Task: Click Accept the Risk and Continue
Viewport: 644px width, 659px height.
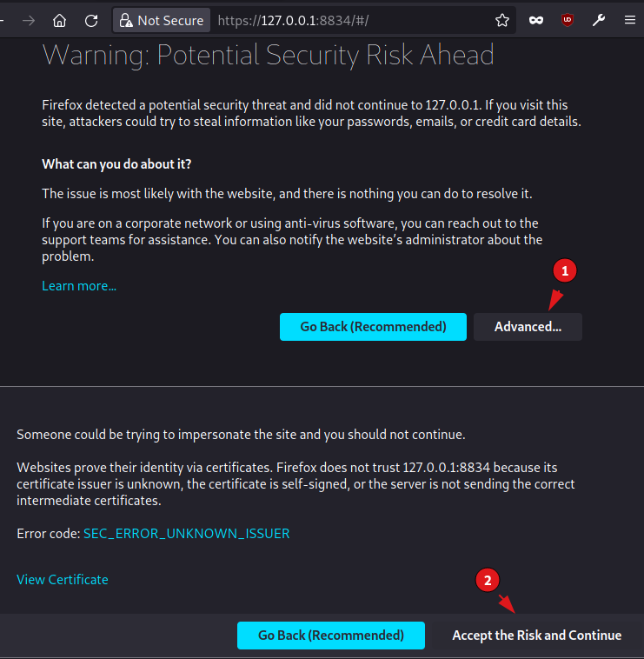Action: click(x=536, y=636)
